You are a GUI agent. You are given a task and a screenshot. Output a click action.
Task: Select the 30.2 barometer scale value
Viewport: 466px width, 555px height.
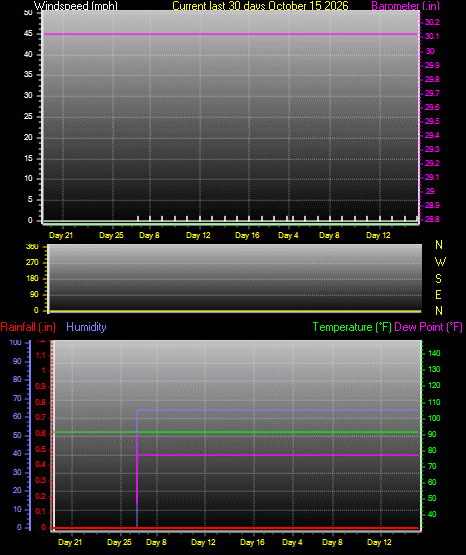(x=432, y=22)
